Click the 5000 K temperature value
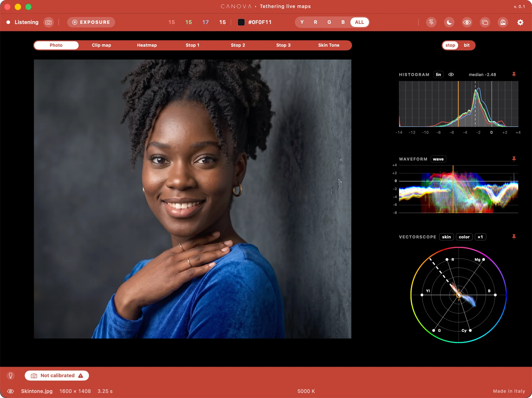This screenshot has width=532, height=398. click(x=306, y=391)
